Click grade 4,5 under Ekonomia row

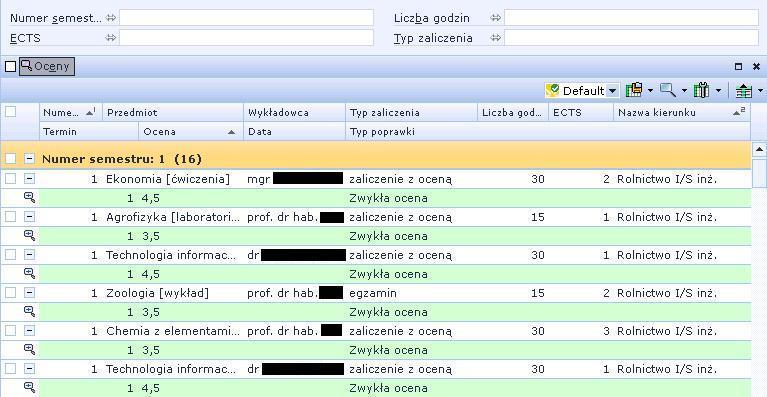tap(151, 198)
